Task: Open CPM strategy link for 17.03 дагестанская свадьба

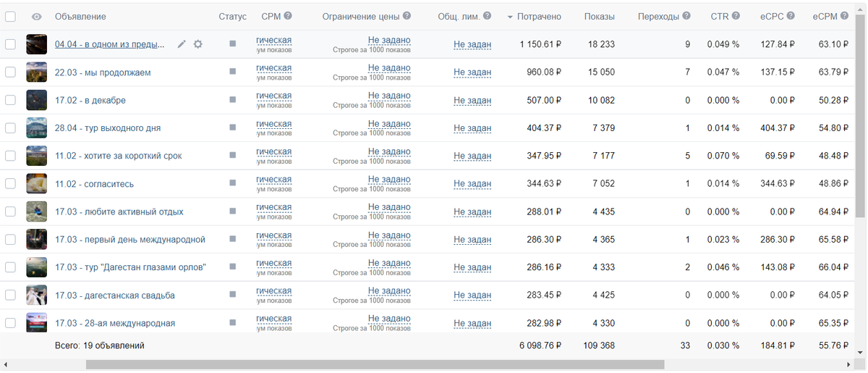Action: click(x=274, y=290)
